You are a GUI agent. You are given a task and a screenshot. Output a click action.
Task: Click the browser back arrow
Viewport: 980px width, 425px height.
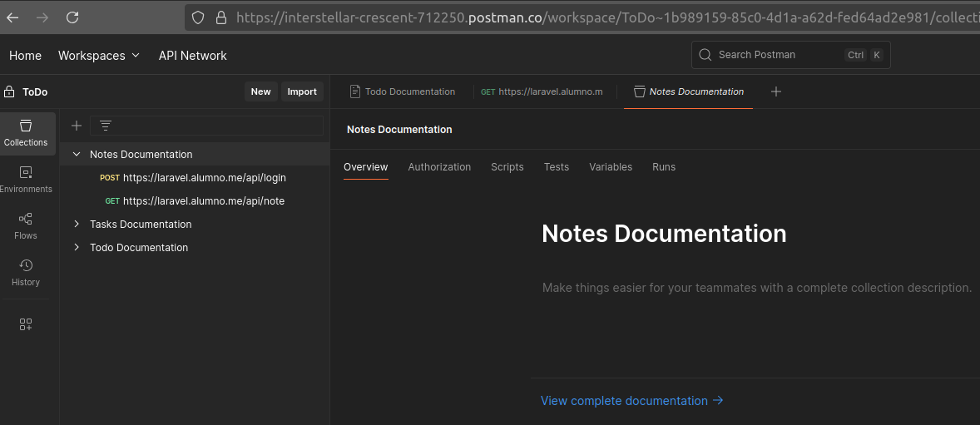coord(12,17)
